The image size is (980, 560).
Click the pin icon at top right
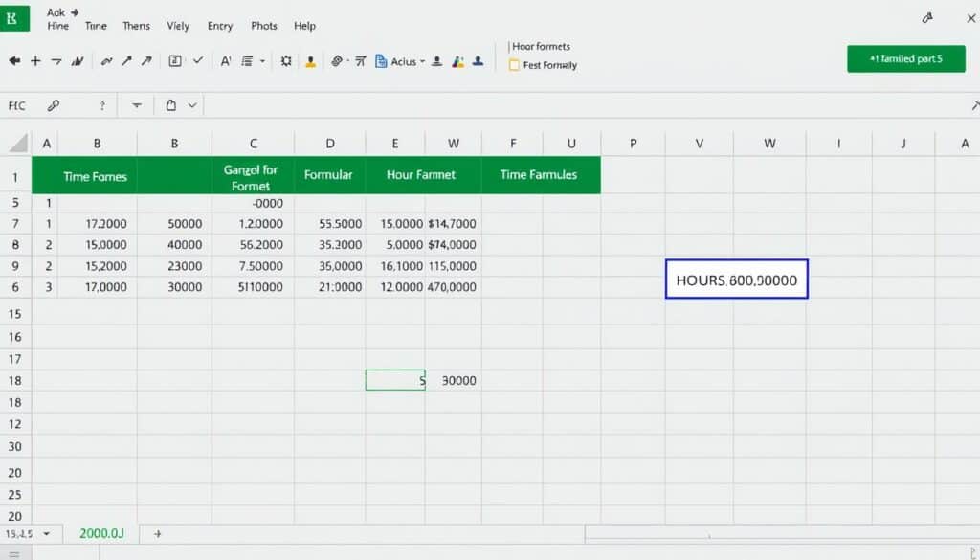pyautogui.click(x=927, y=18)
